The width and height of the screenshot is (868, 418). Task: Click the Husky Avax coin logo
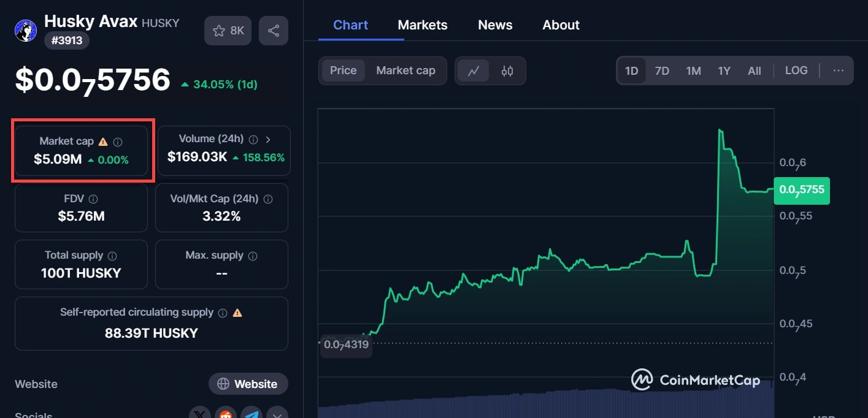(26, 31)
